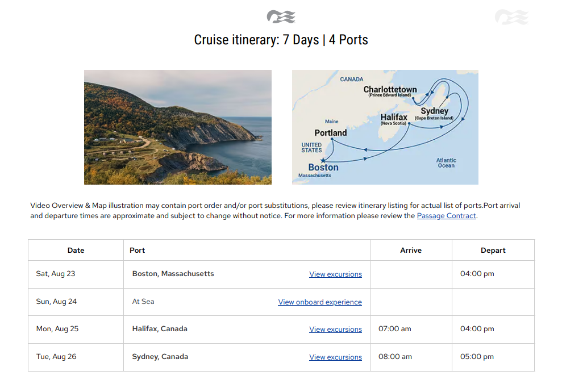Viewport: 562px width, 392px height.
Task: Click the Halifax arrival time 07:00 am
Action: (394, 329)
